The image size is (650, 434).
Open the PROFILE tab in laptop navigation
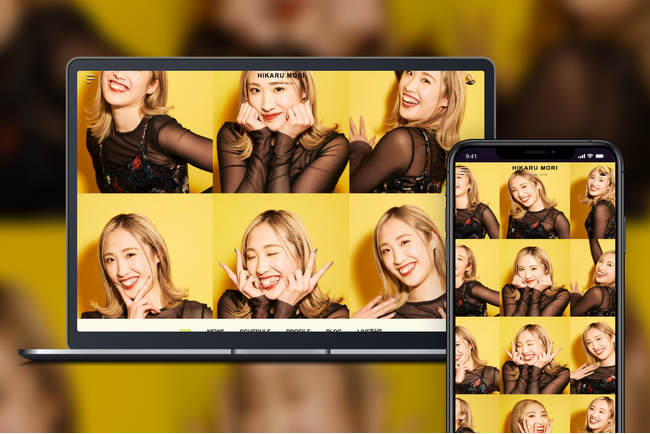[298, 330]
